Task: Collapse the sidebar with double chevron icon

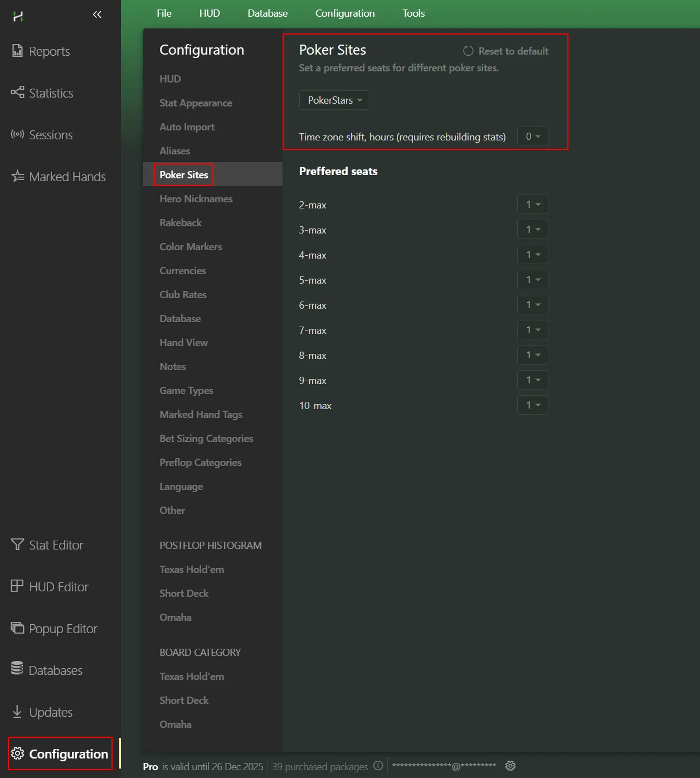Action: [x=97, y=14]
